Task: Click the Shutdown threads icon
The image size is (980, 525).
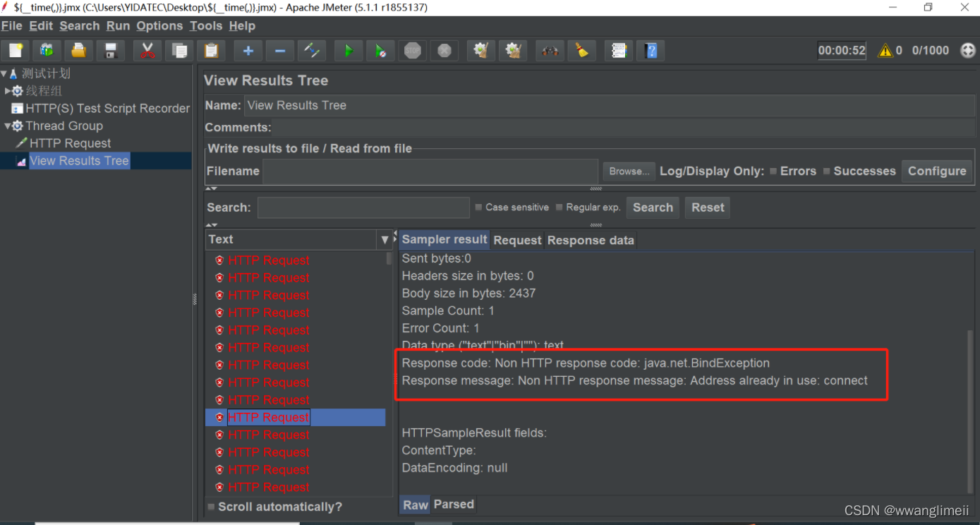Action: tap(444, 50)
